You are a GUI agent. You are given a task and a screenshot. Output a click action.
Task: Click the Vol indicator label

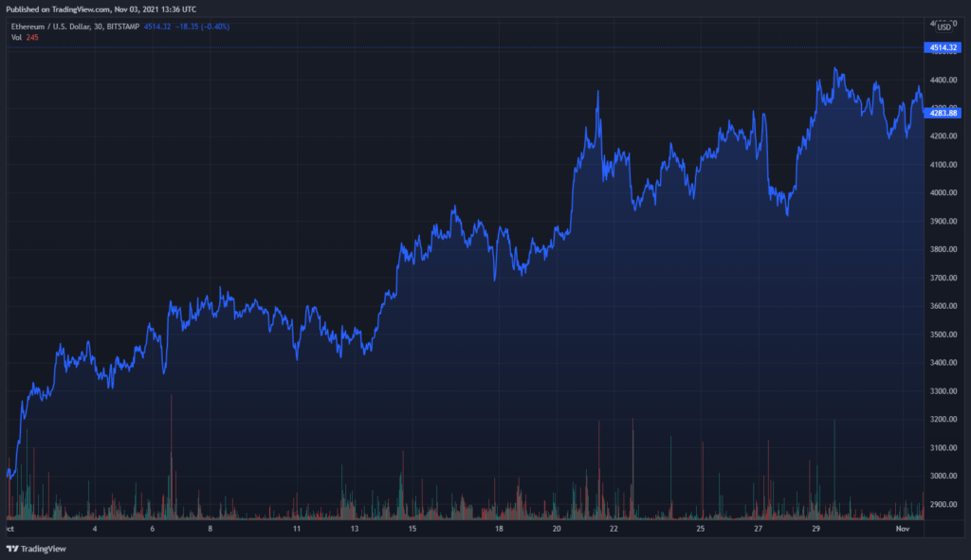[x=16, y=38]
